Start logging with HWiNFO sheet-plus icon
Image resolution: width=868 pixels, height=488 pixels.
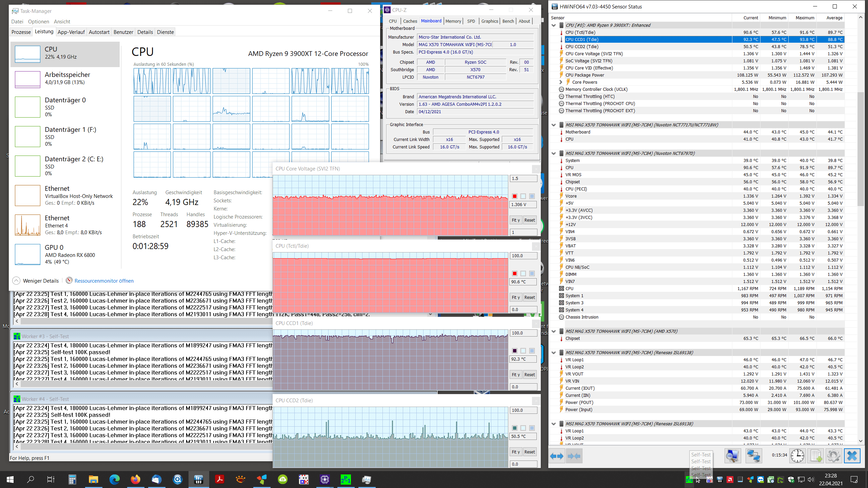(x=816, y=456)
